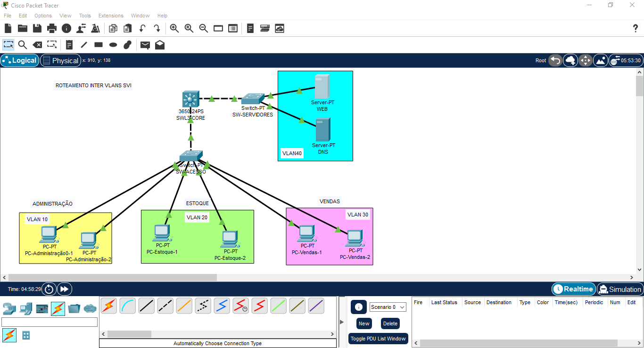The image size is (644, 348).
Task: Expand the PDU panel with the side arrow
Action: point(342,322)
